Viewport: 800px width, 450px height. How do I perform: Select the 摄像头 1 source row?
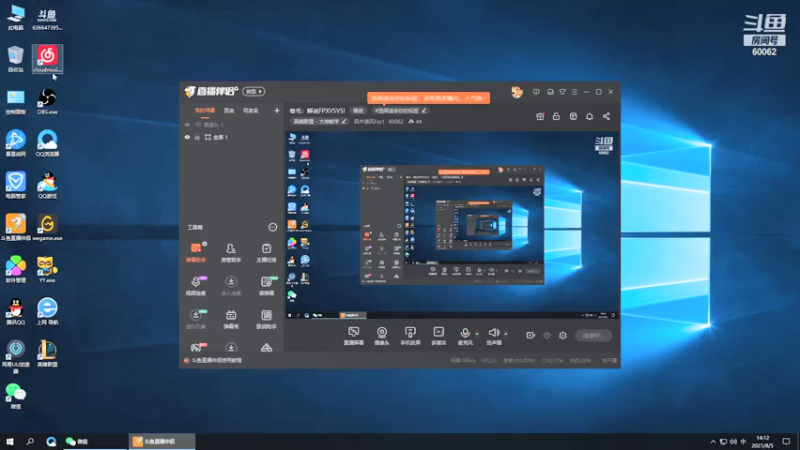click(x=232, y=124)
